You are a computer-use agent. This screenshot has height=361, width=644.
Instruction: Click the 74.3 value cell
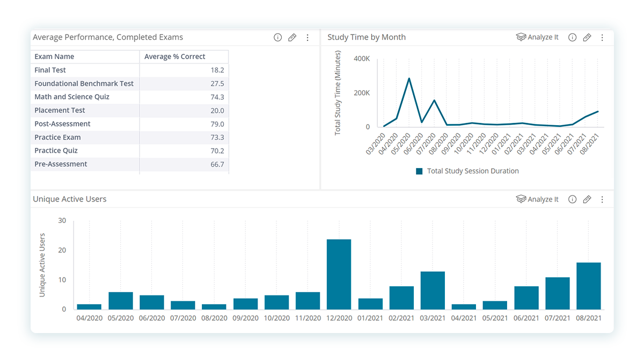[x=184, y=97]
